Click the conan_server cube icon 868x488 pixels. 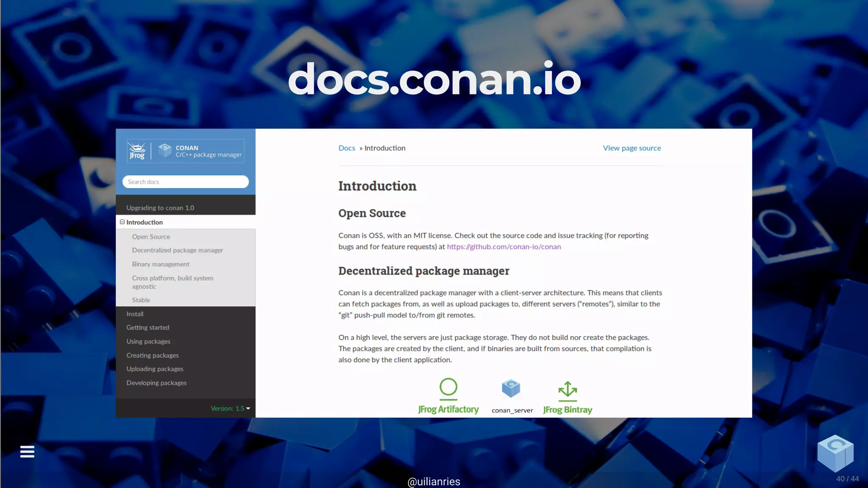coord(511,388)
